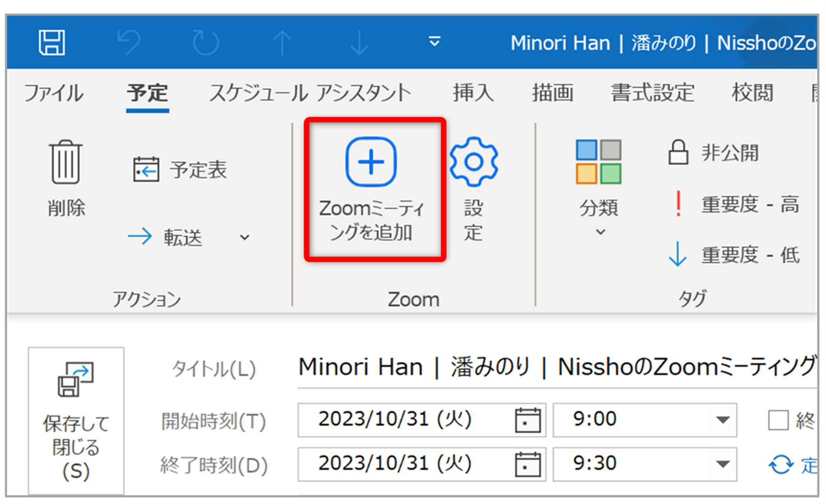Click the 予定表 calendar button

click(x=180, y=169)
